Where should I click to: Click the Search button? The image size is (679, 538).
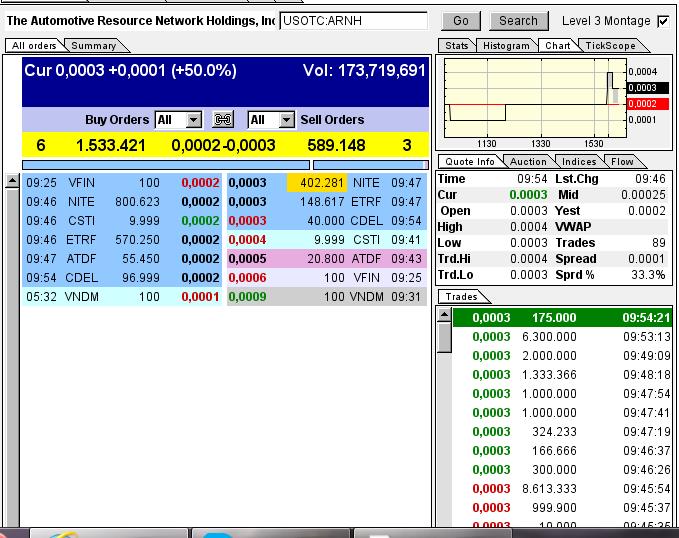[x=518, y=21]
